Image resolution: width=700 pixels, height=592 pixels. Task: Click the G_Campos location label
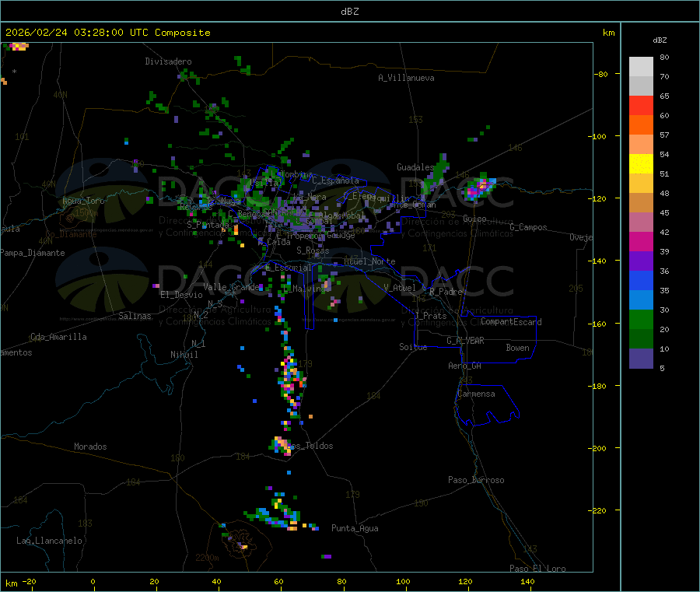(x=528, y=227)
